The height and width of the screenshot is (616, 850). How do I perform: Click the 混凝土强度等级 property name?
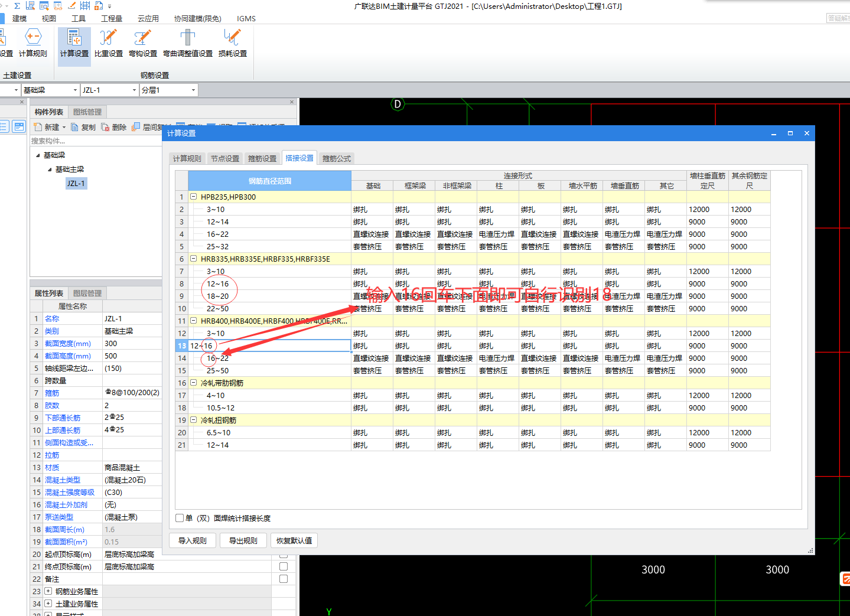pos(70,492)
